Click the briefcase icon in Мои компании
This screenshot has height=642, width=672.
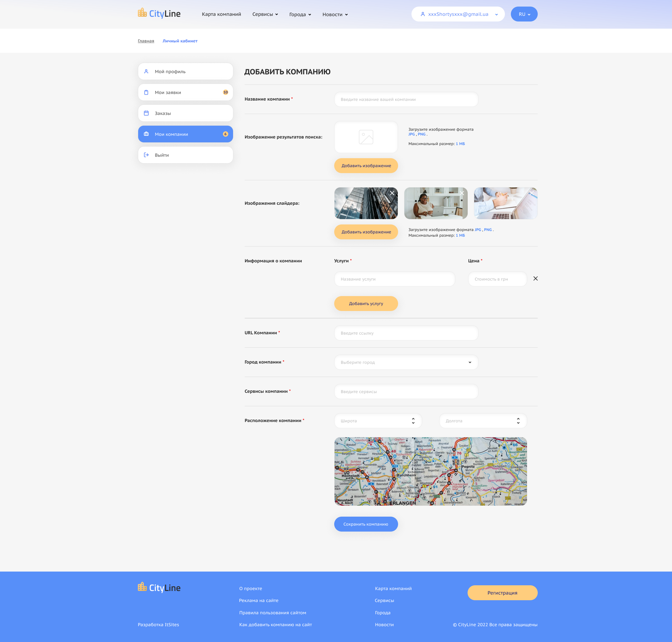(x=147, y=134)
